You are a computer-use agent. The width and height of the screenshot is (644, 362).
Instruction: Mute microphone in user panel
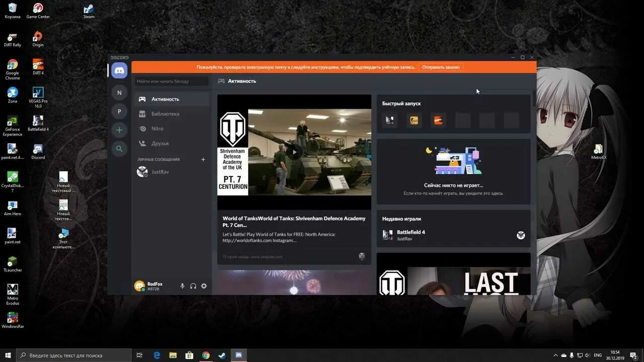pos(183,286)
